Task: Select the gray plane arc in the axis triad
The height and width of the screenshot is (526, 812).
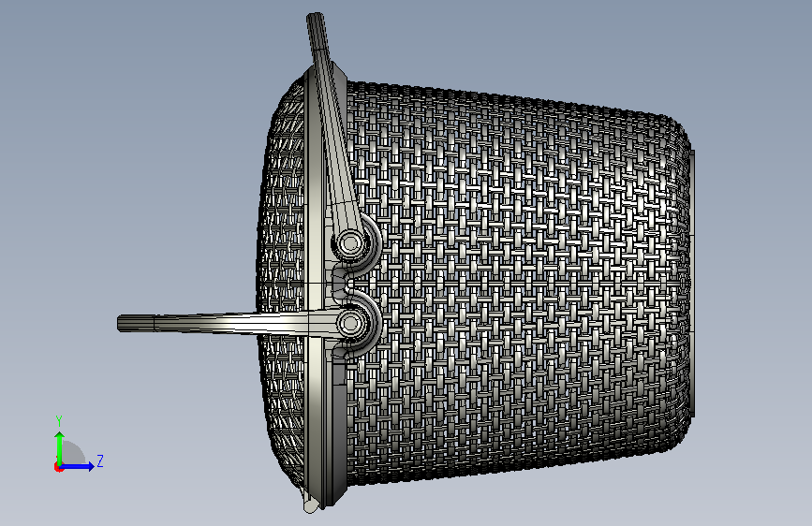Action: (x=74, y=452)
